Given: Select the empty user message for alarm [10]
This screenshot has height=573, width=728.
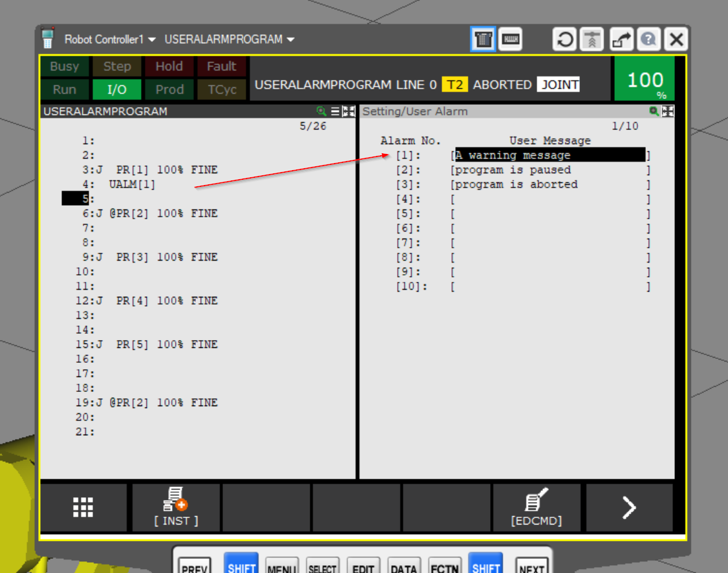Looking at the screenshot, I should click(x=550, y=286).
